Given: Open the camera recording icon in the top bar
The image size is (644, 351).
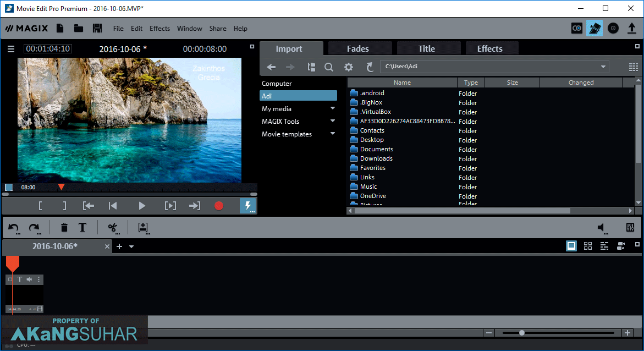Looking at the screenshot, I should [x=577, y=29].
